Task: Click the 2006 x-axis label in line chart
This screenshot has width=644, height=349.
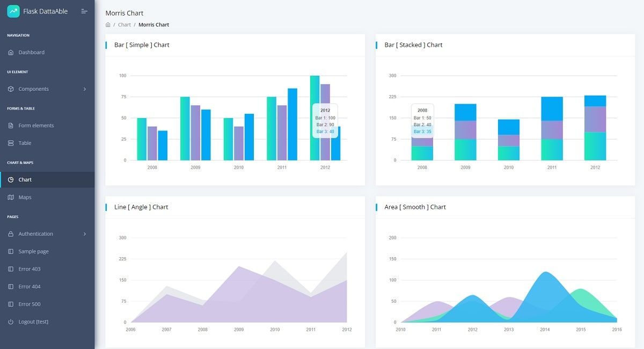Action: [x=131, y=330]
